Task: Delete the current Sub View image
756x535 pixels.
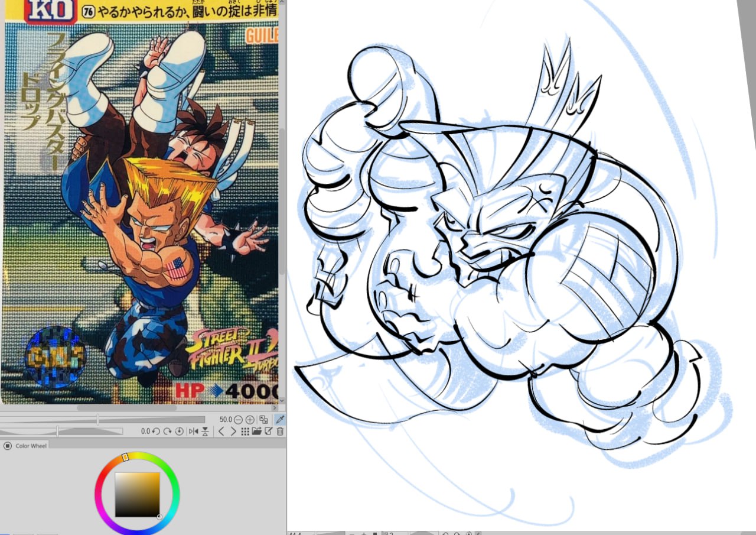Action: pos(280,432)
